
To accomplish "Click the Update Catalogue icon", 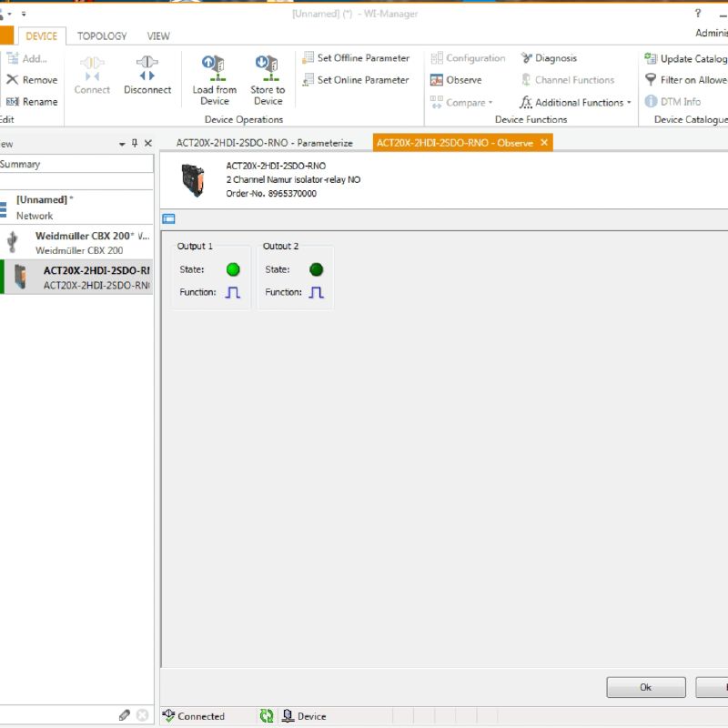I will 651,58.
